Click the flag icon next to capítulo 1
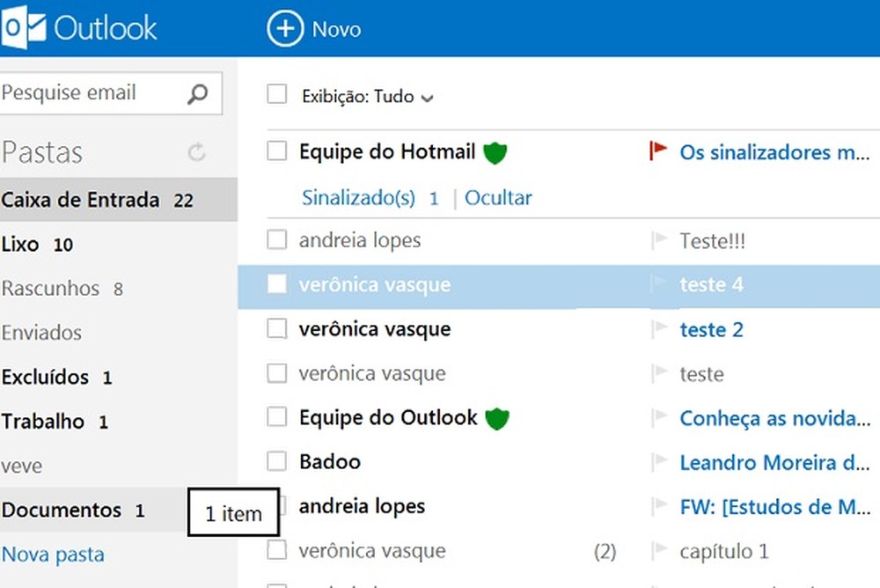 pos(657,549)
